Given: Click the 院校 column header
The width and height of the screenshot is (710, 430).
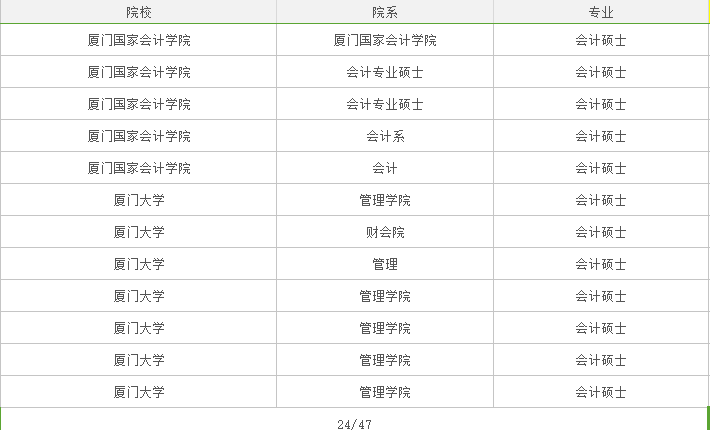Looking at the screenshot, I should (139, 13).
